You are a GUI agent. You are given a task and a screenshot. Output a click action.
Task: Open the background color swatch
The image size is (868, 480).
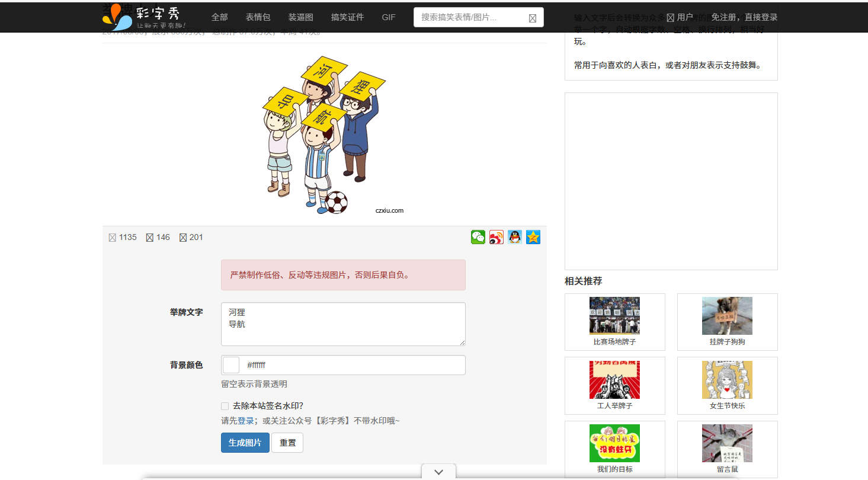[x=230, y=365]
